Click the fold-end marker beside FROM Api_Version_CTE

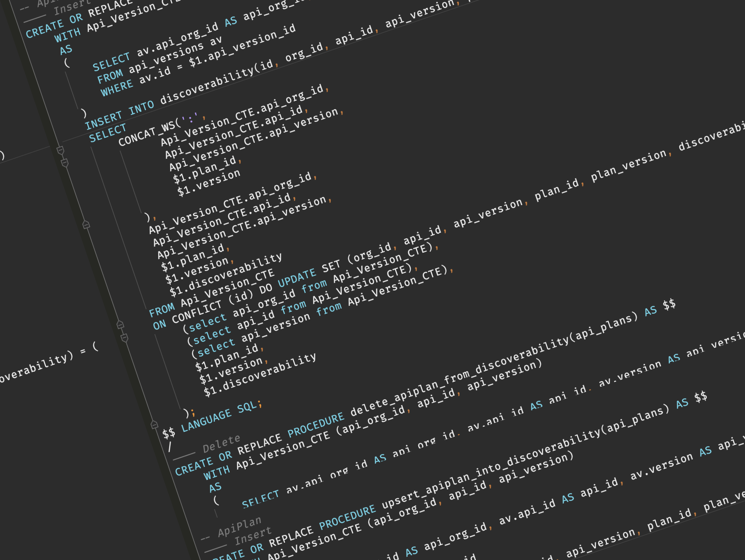[120, 324]
